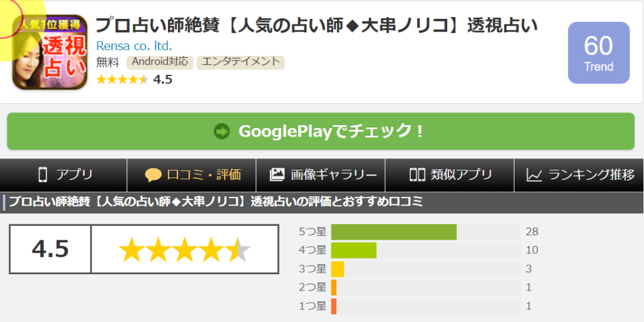
Task: Select the ランキング推移 tab
Action: click(x=579, y=175)
